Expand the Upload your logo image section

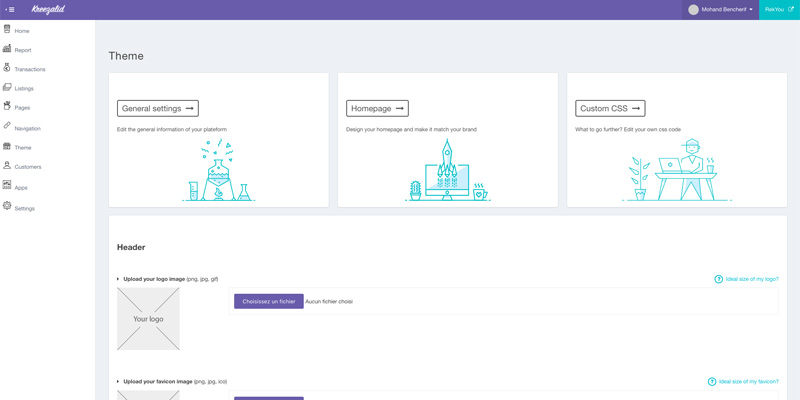[x=168, y=279]
